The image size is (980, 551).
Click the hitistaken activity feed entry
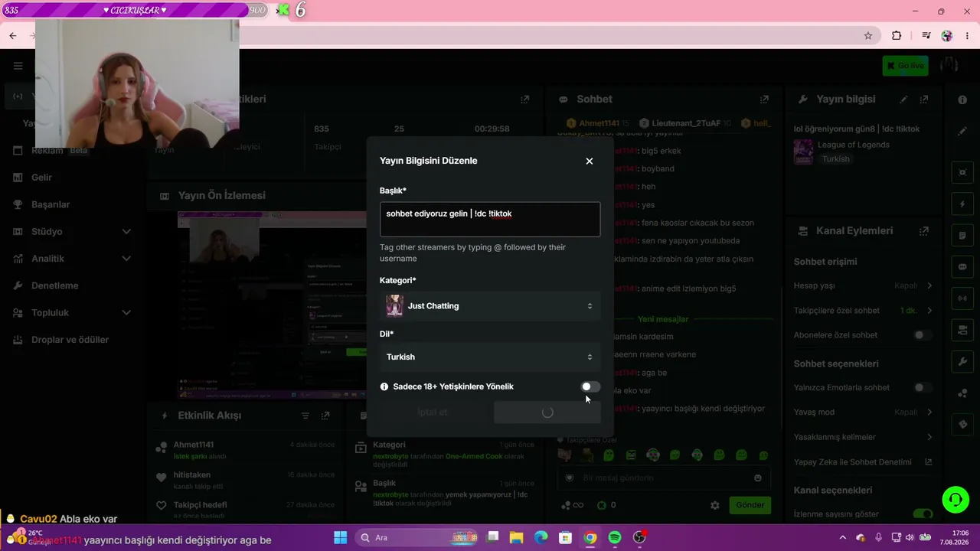tap(245, 480)
